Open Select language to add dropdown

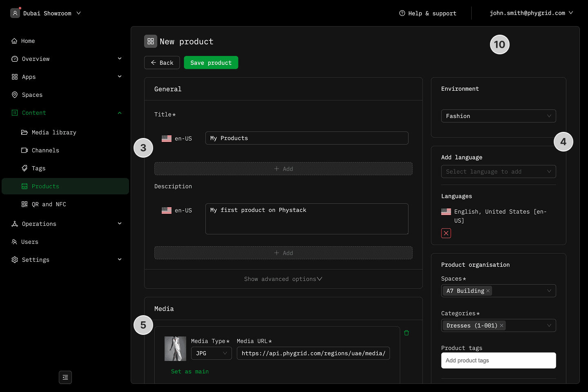point(498,171)
